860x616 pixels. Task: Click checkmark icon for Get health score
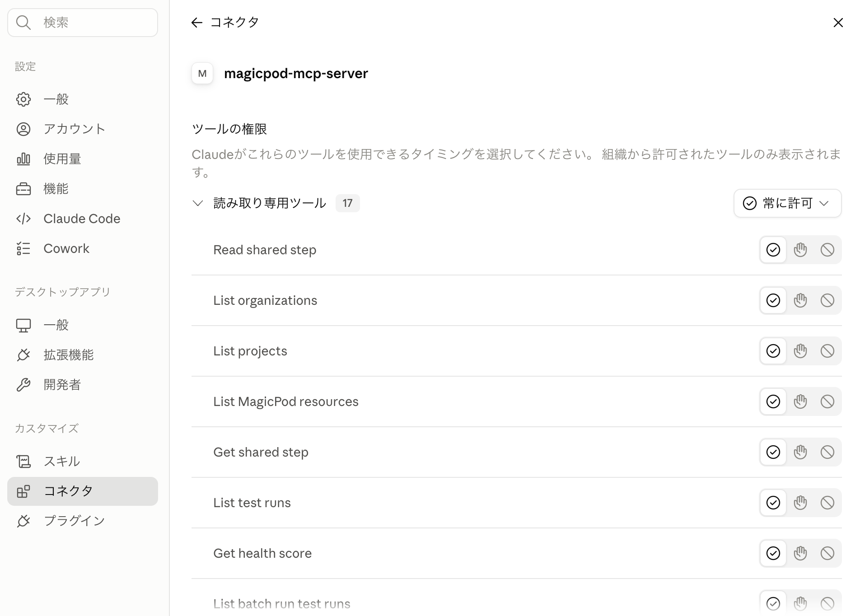773,553
